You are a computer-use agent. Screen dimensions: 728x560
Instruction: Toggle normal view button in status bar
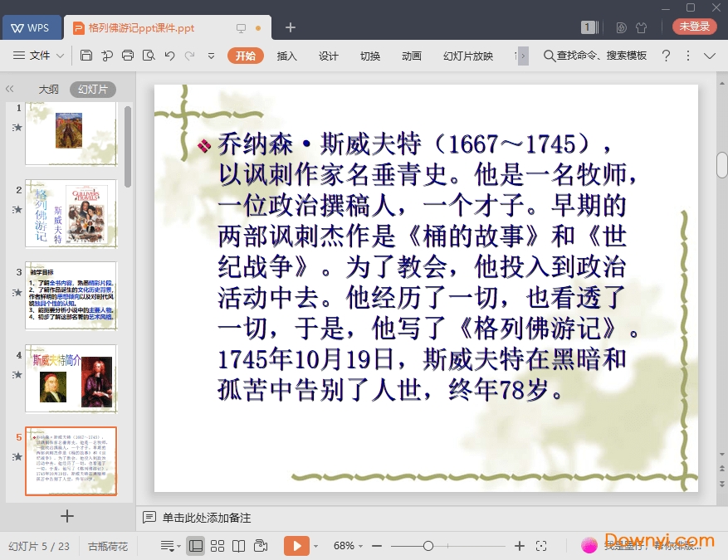[x=196, y=546]
